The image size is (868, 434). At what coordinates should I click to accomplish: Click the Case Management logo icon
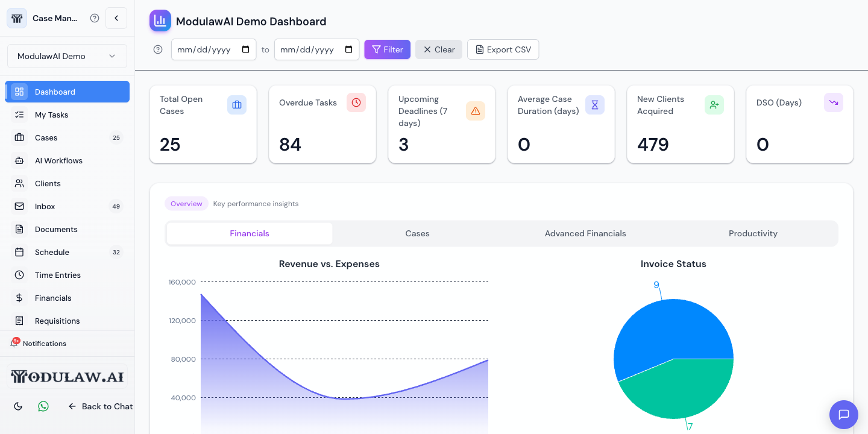click(x=17, y=18)
